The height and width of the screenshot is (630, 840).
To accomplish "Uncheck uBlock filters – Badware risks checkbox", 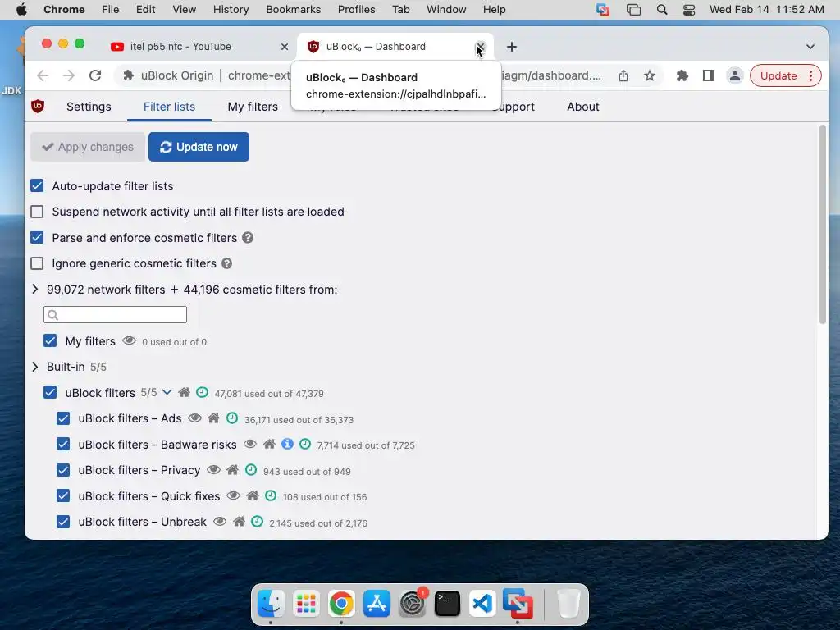I will pos(62,444).
